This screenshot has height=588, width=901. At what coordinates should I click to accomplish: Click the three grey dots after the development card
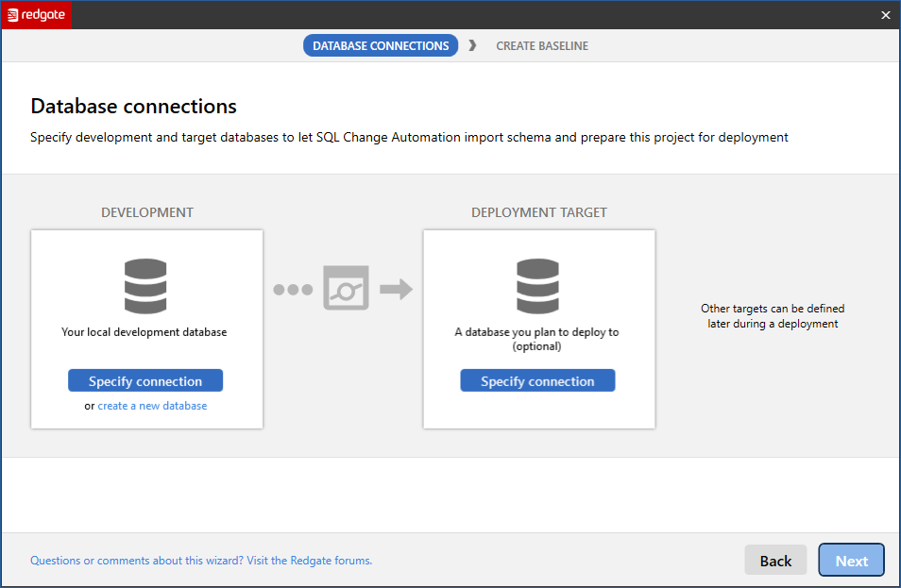point(293,290)
